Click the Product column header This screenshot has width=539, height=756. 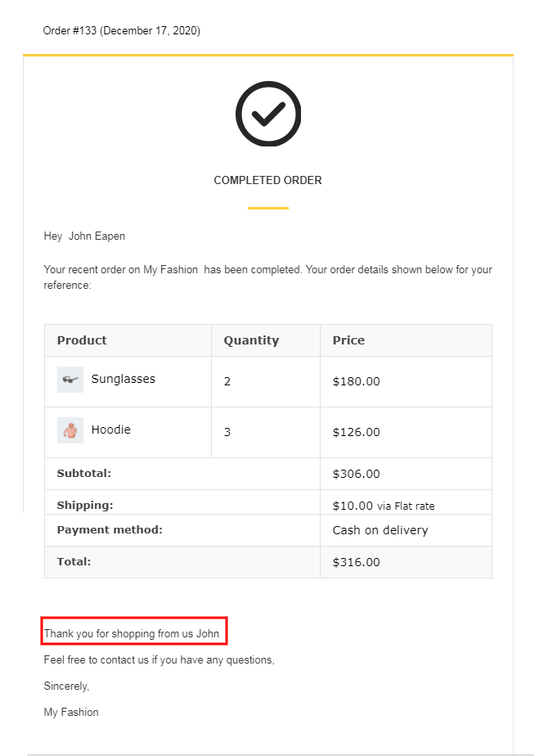pos(82,340)
